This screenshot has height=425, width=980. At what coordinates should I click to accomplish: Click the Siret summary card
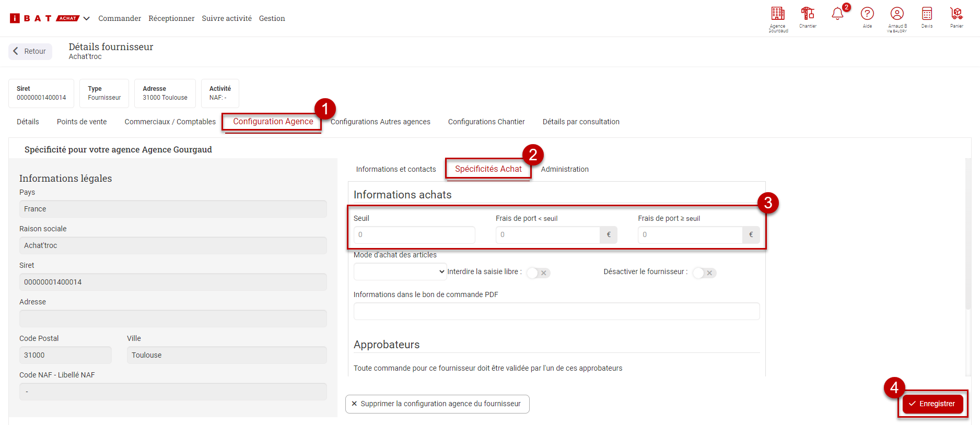(41, 93)
